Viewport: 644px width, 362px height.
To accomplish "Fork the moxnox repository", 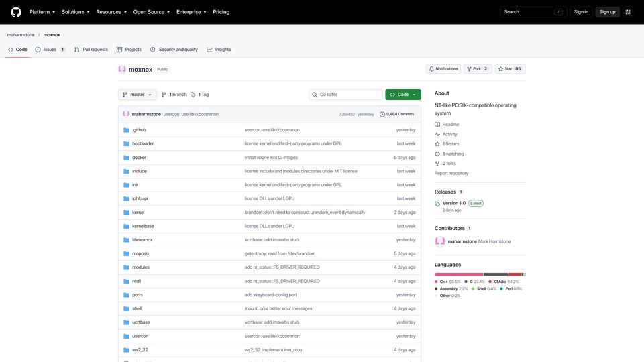I will point(477,69).
